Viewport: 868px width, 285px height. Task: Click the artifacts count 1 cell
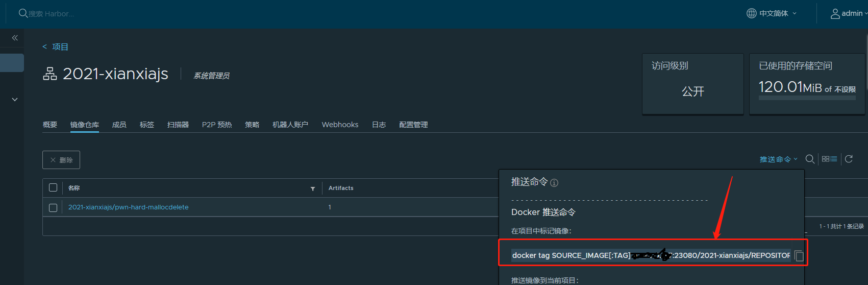point(330,207)
